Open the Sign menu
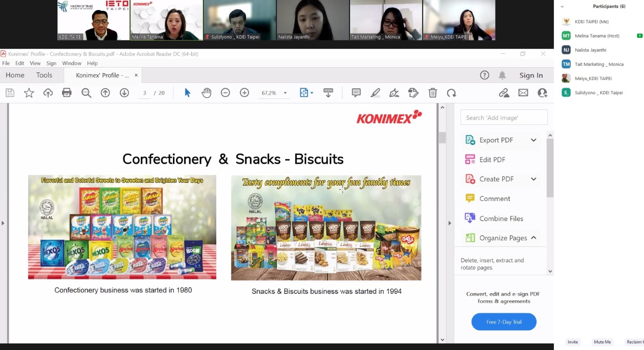The height and width of the screenshot is (350, 644). [x=51, y=63]
